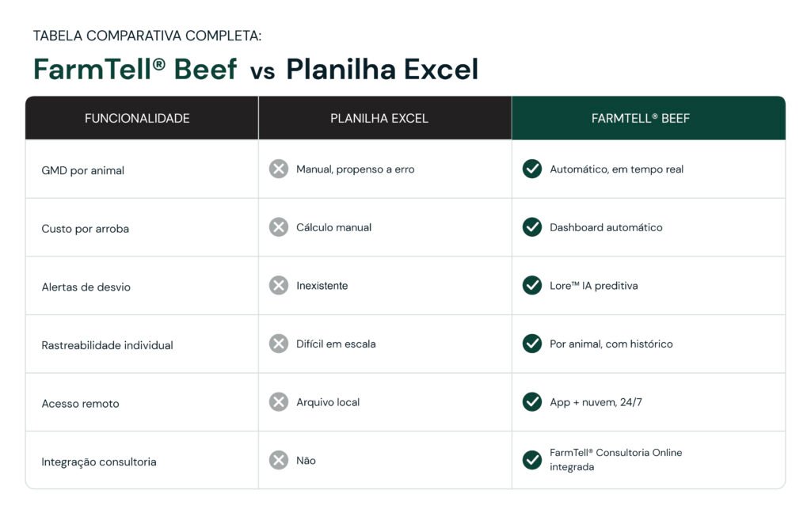Click the checkmark beside Automático, em tempo real

[x=531, y=169]
